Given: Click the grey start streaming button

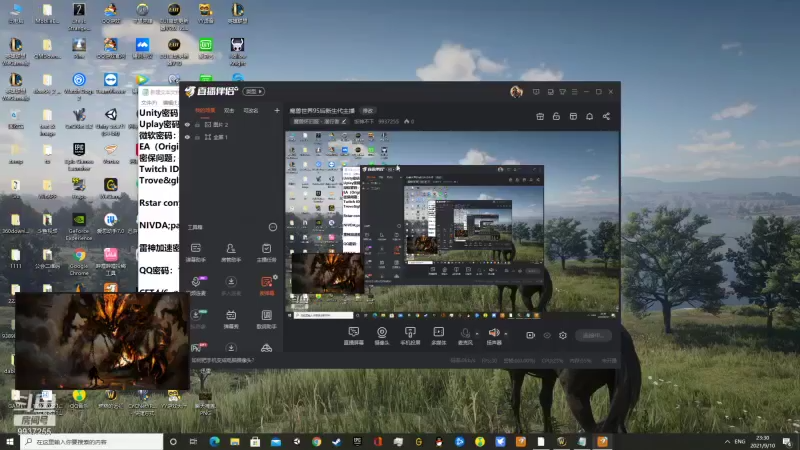Looking at the screenshot, I should (593, 335).
